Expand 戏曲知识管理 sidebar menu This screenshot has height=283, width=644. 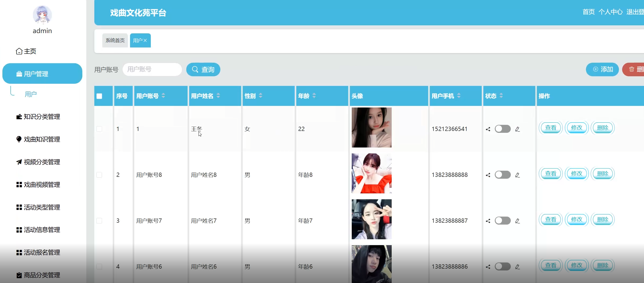(42, 139)
